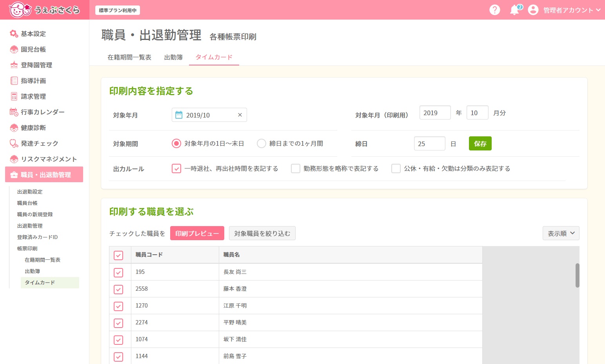Open 出退勤設定 submenu item
Screen dimensions: 605x364
click(30, 192)
